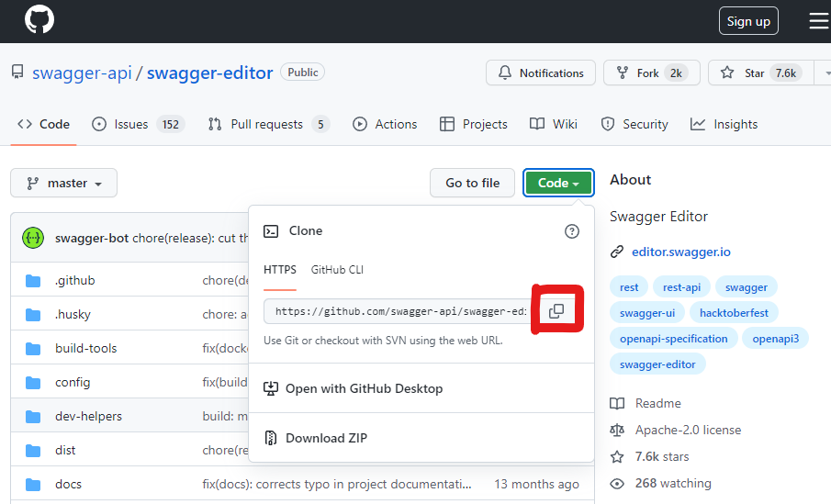Viewport: 831px width, 504px height.
Task: Click the clone help question icon
Action: point(572,231)
